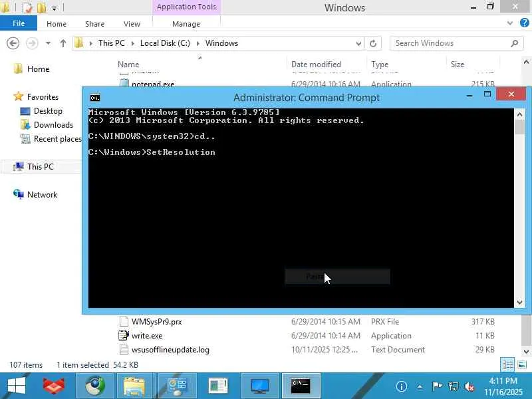Click the Back navigation arrow
Image resolution: width=532 pixels, height=399 pixels.
pos(13,43)
